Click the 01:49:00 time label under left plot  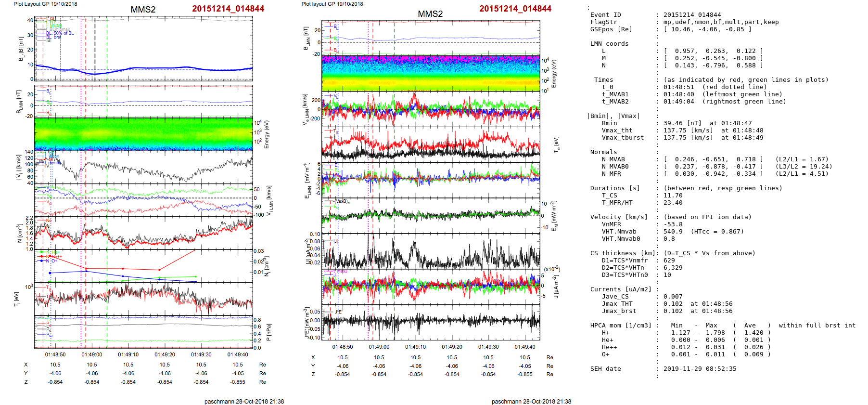pyautogui.click(x=92, y=354)
